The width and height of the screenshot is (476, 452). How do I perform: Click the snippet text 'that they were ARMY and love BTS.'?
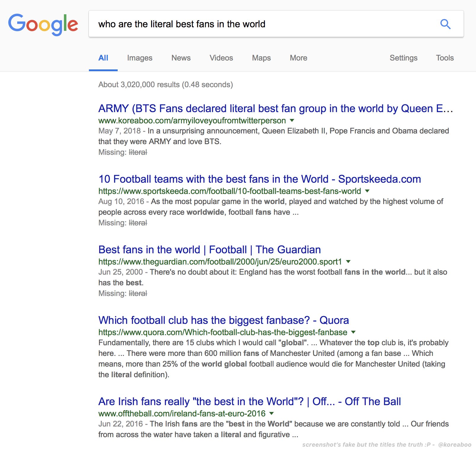pos(160,142)
